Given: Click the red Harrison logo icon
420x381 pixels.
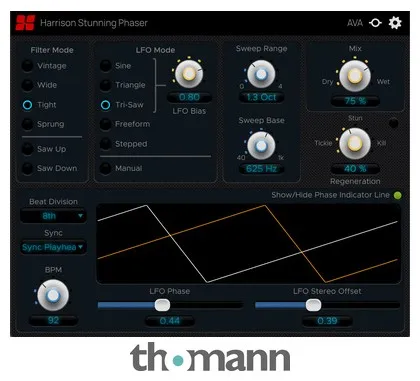Looking at the screenshot, I should click(x=25, y=23).
